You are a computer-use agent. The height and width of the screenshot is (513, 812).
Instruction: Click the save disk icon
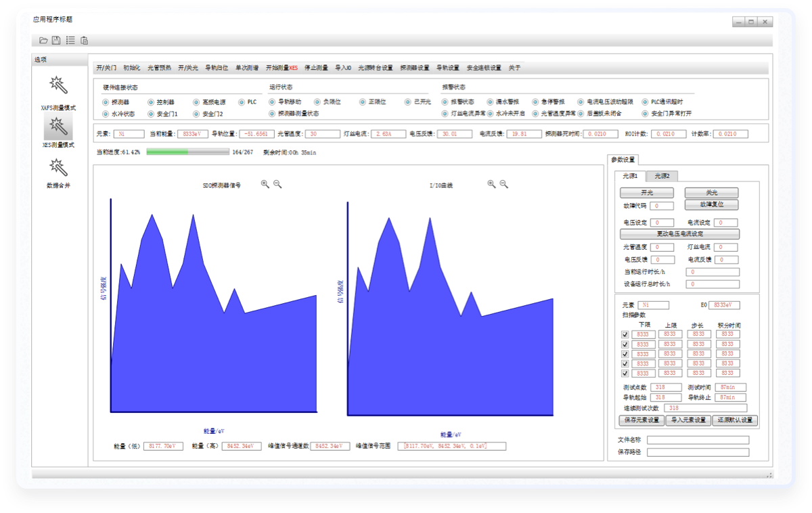[x=56, y=41]
